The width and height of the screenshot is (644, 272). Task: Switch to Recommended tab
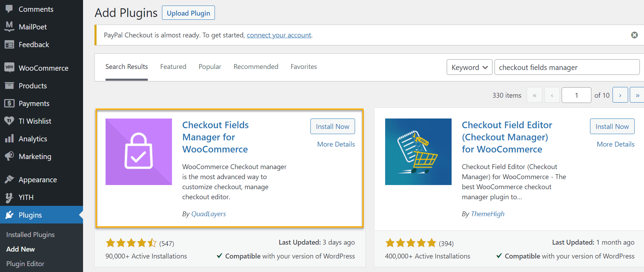(x=256, y=67)
